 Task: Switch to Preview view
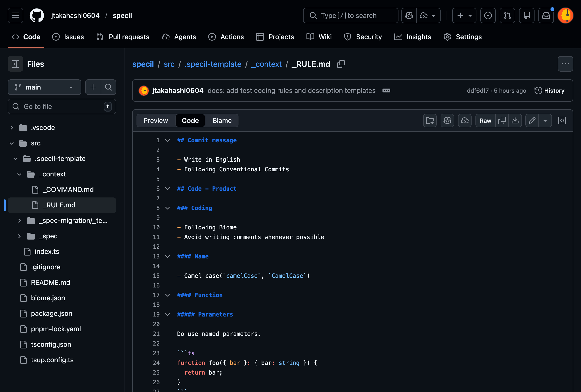(155, 121)
